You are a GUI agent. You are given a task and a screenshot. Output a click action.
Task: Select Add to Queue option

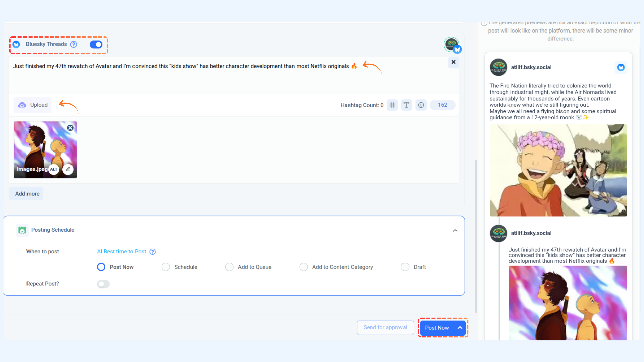(x=229, y=267)
